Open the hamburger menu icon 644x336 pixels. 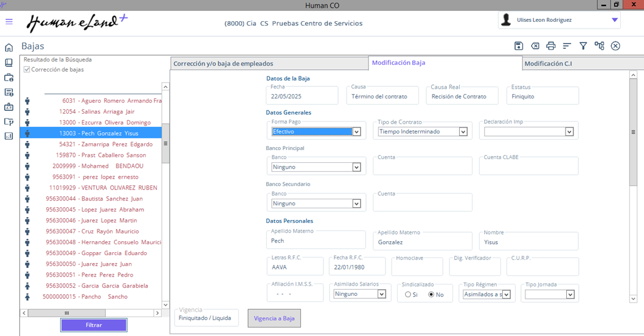[9, 22]
